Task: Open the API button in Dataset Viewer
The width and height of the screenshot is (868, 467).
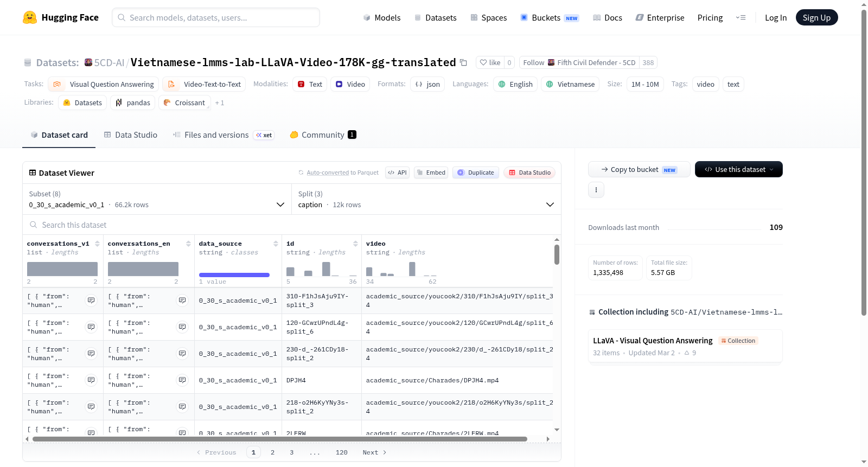Action: pos(397,172)
